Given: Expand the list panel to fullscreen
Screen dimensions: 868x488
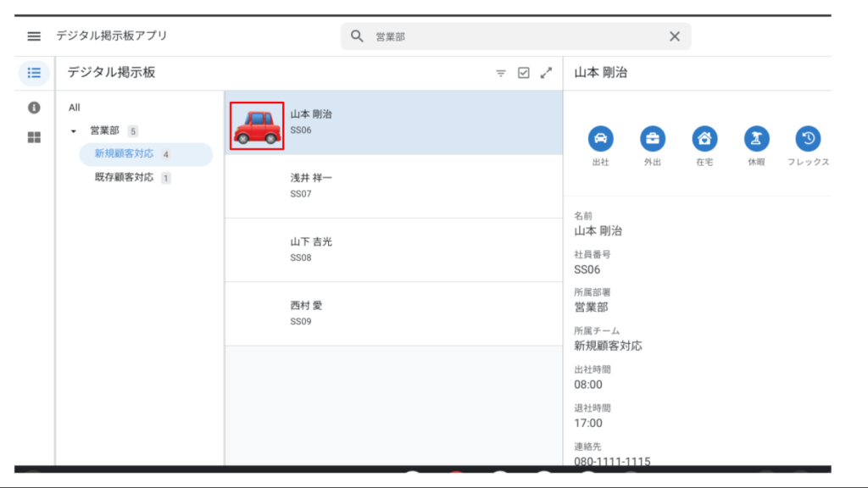Looking at the screenshot, I should [546, 73].
